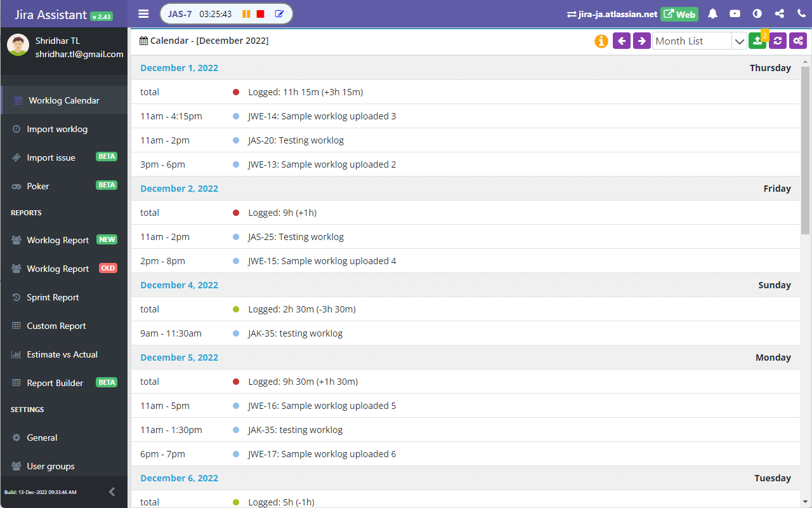Screen dimensions: 812x508
Task: Select the December 1, 2022 date header
Action: 179,68
